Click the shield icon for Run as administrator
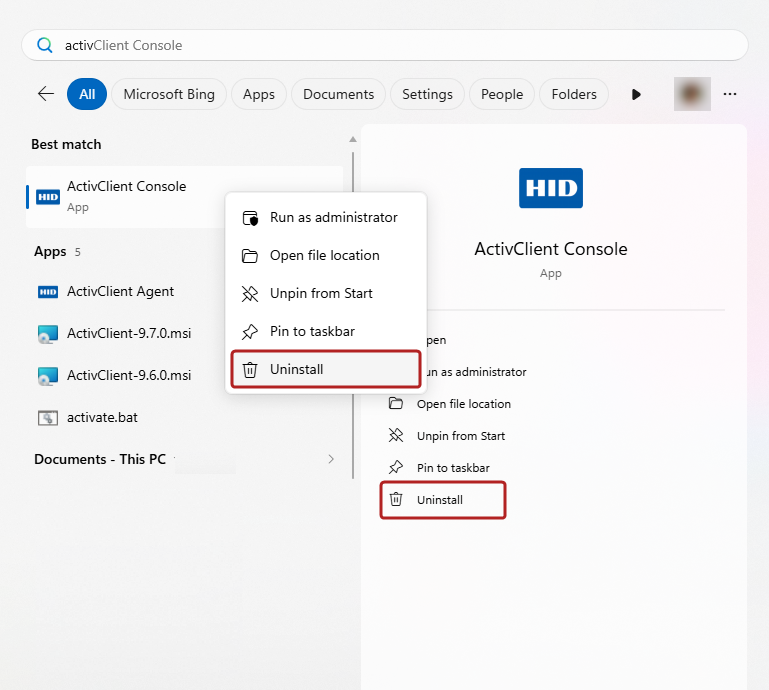Viewport: 769px width, 690px height. [250, 218]
